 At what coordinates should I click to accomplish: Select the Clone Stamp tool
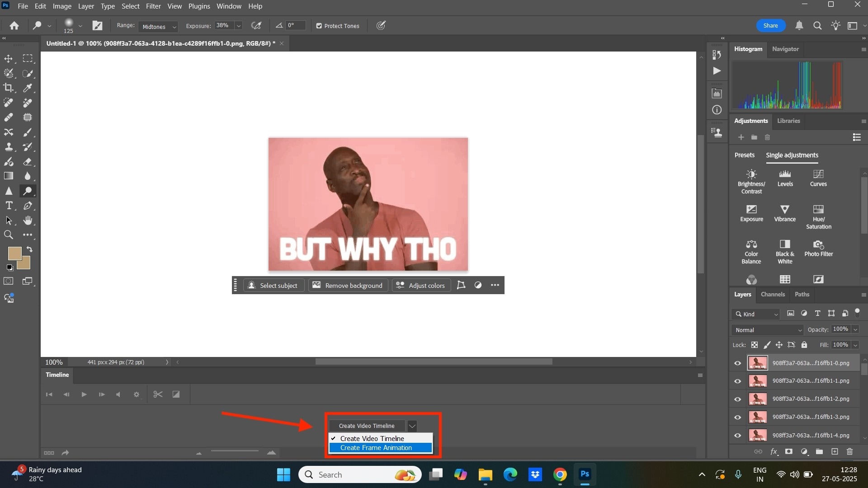coord(9,147)
